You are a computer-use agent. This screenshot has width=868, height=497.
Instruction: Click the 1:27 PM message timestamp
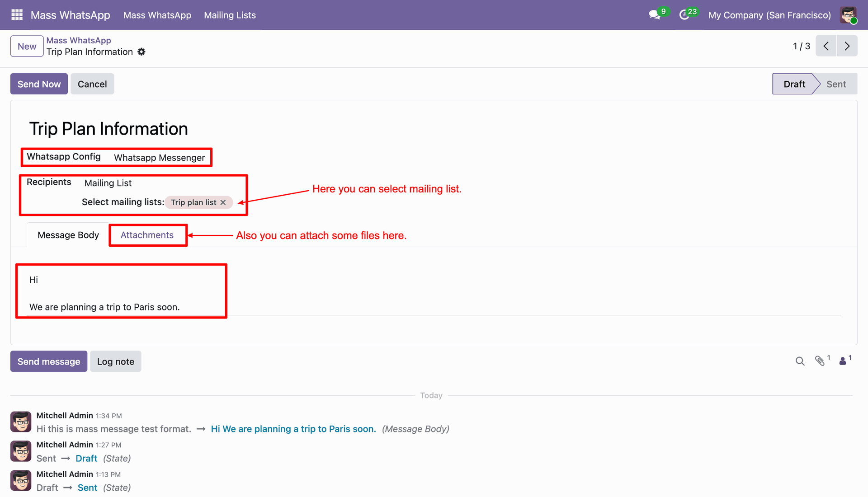click(x=108, y=445)
